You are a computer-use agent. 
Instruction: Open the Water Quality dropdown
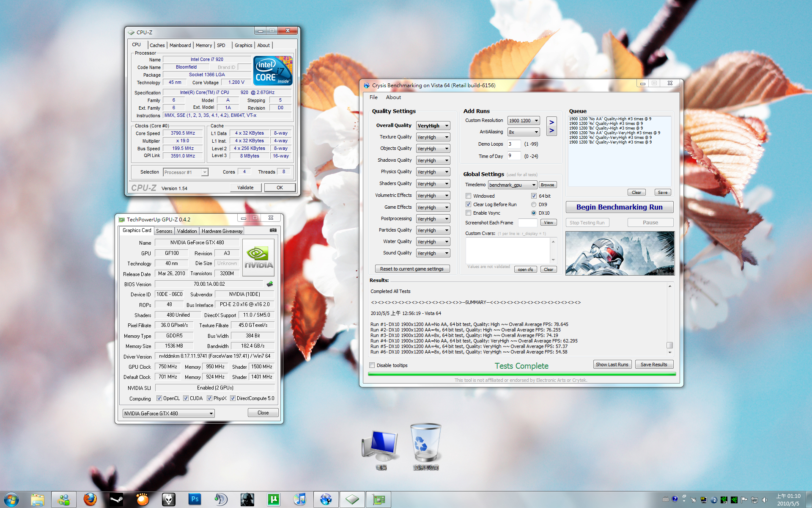[433, 242]
